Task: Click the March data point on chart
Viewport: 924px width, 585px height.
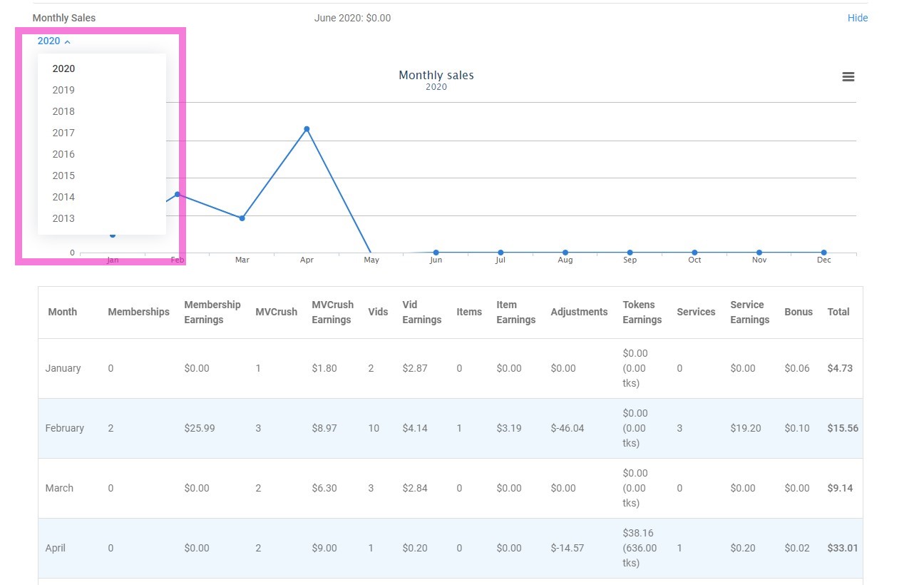Action: click(242, 218)
